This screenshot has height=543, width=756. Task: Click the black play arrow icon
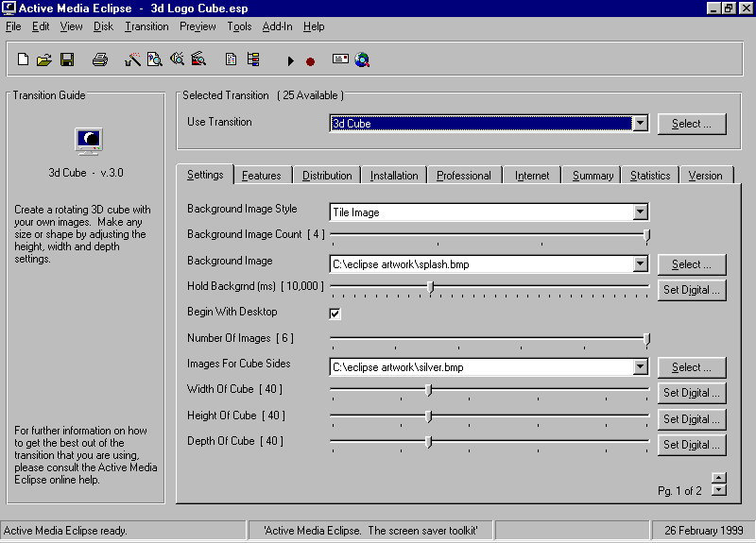(290, 61)
